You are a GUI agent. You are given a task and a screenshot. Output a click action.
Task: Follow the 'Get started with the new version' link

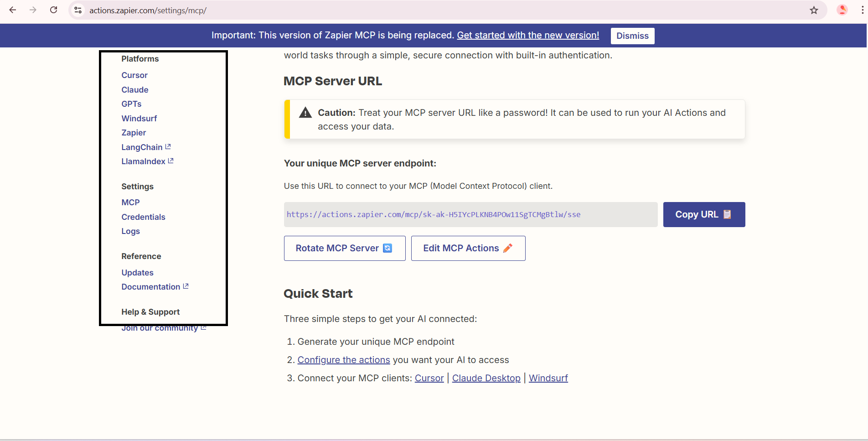pyautogui.click(x=527, y=35)
